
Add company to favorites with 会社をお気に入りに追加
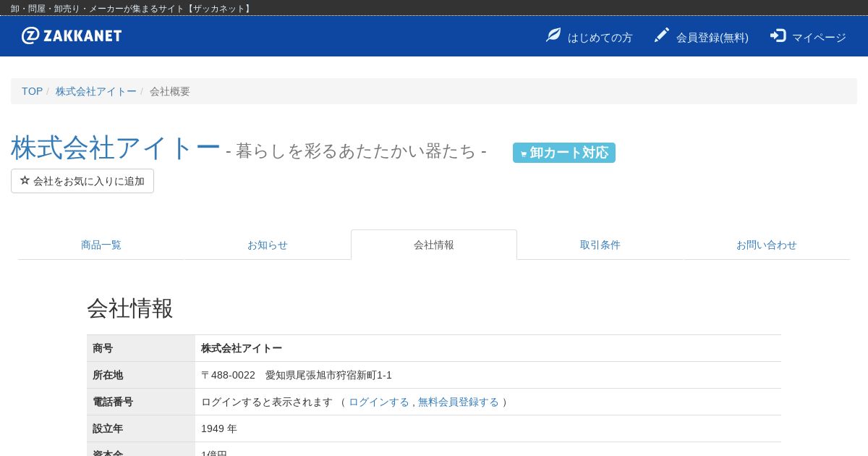tap(82, 181)
